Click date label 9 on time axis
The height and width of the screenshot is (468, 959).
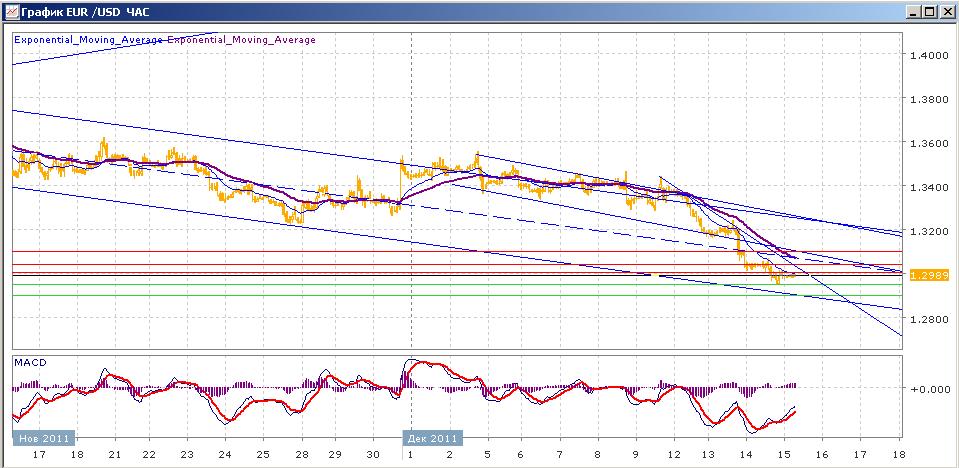click(636, 455)
